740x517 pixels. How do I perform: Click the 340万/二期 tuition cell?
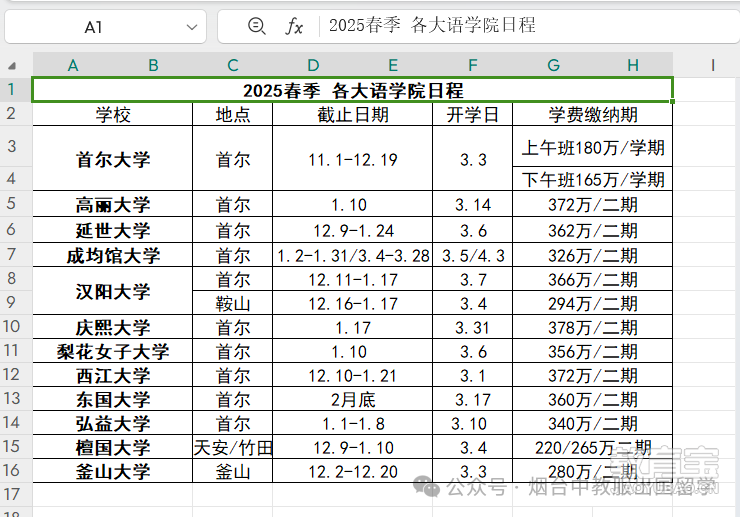pos(593,423)
